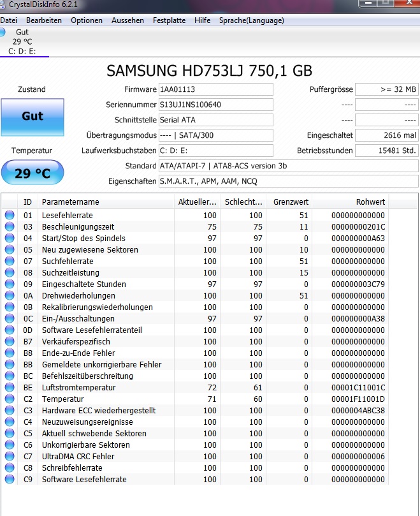The image size is (420, 516).
Task: Click status icon of Ende-zu-Ende Fehler row
Action: [x=10, y=353]
